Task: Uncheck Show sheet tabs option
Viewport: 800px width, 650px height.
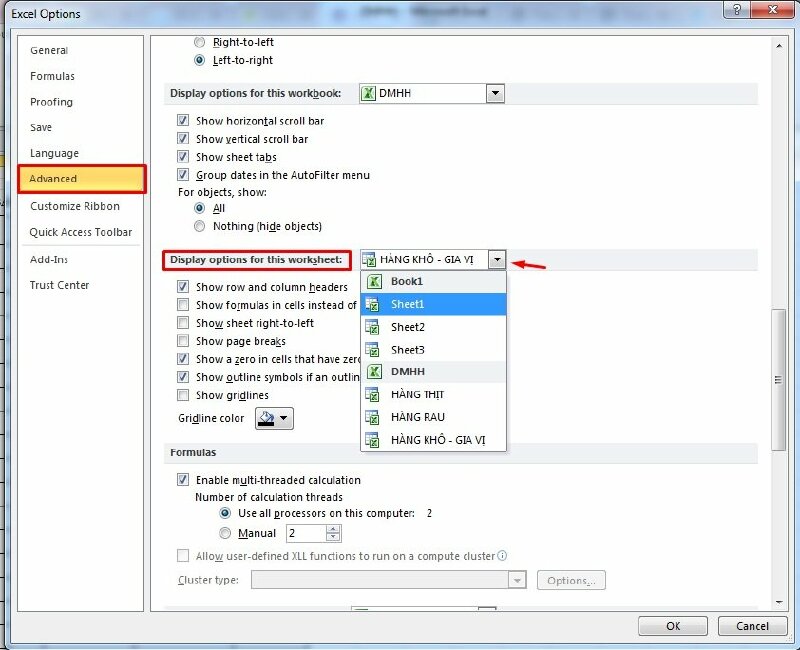Action: click(x=184, y=157)
